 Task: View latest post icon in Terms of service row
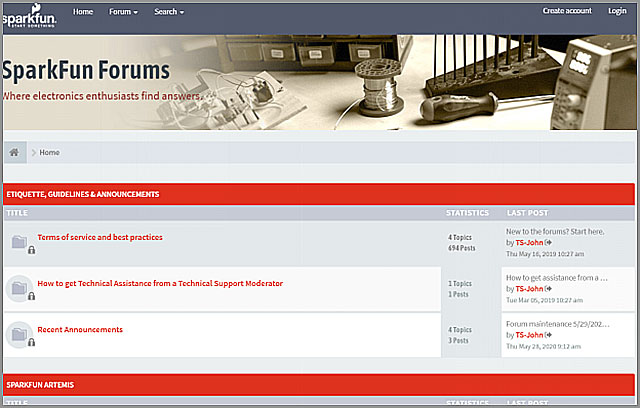(x=548, y=242)
